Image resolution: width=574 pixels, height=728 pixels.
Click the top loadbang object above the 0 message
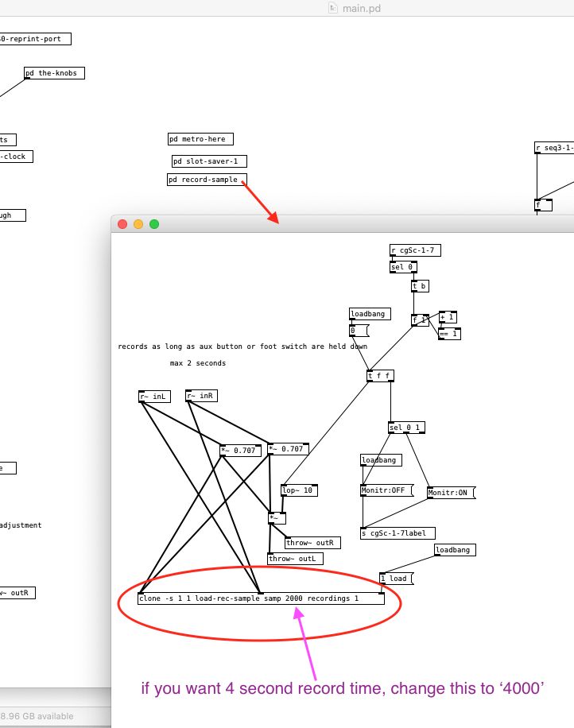pos(370,314)
